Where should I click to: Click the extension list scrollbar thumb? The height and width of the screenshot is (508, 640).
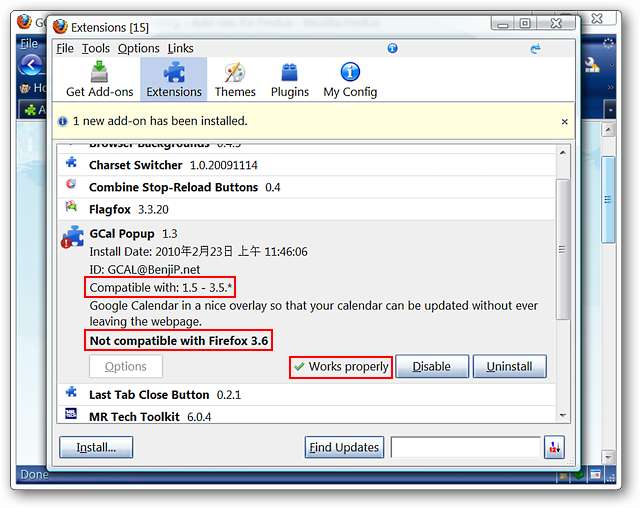click(563, 249)
